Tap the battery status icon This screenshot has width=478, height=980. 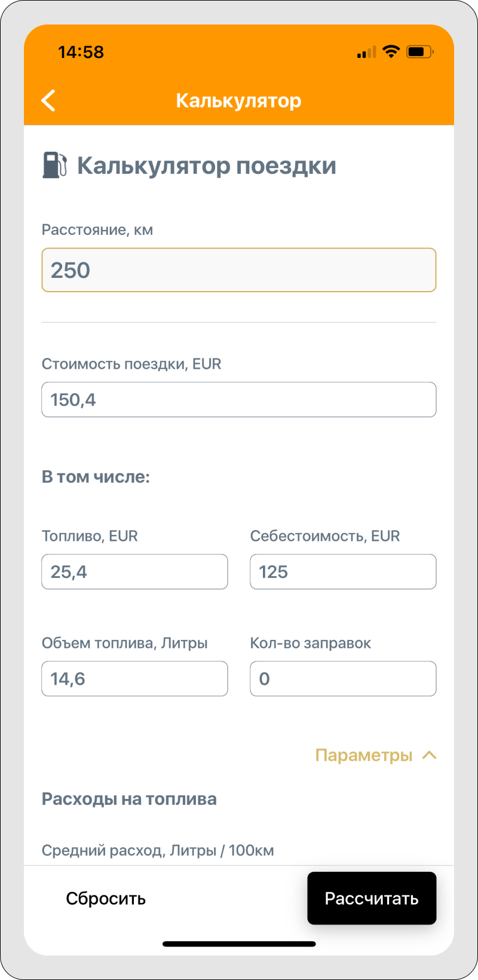[x=419, y=52]
